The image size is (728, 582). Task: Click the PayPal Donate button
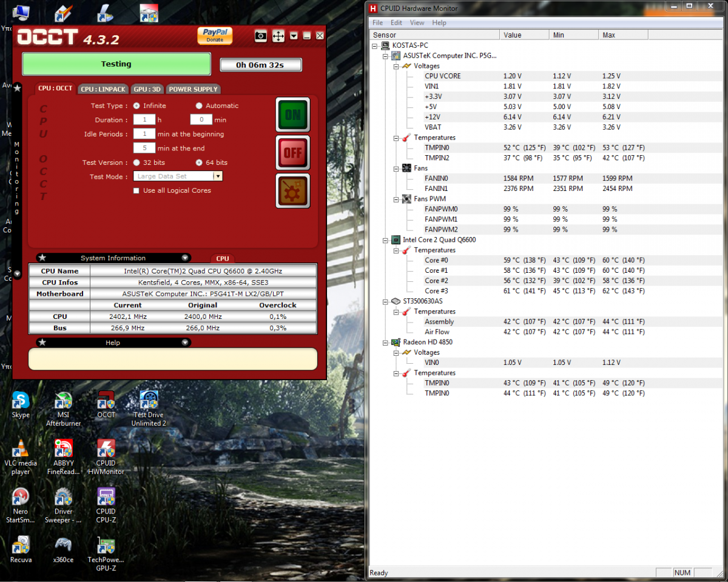215,36
